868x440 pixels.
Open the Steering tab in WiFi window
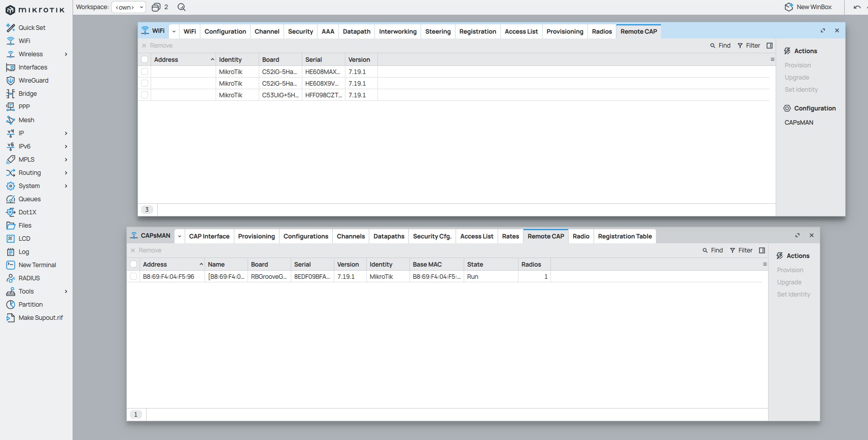pyautogui.click(x=438, y=31)
